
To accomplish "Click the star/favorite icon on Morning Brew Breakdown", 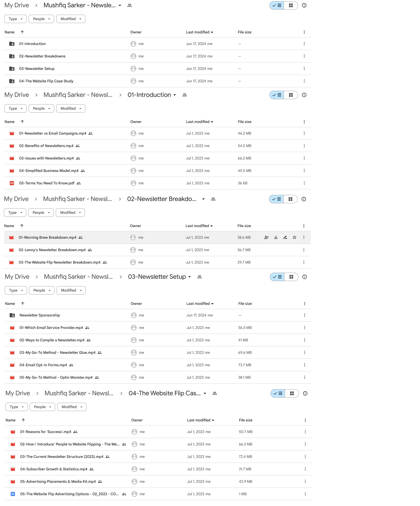I will coord(295,237).
